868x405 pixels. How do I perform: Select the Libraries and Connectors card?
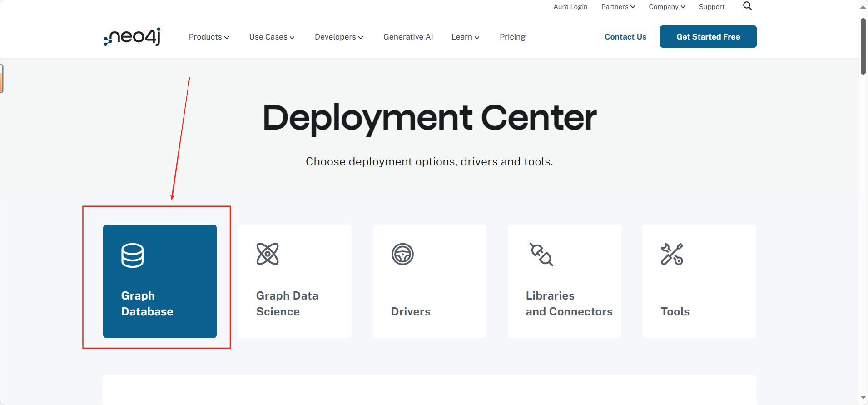pos(565,281)
